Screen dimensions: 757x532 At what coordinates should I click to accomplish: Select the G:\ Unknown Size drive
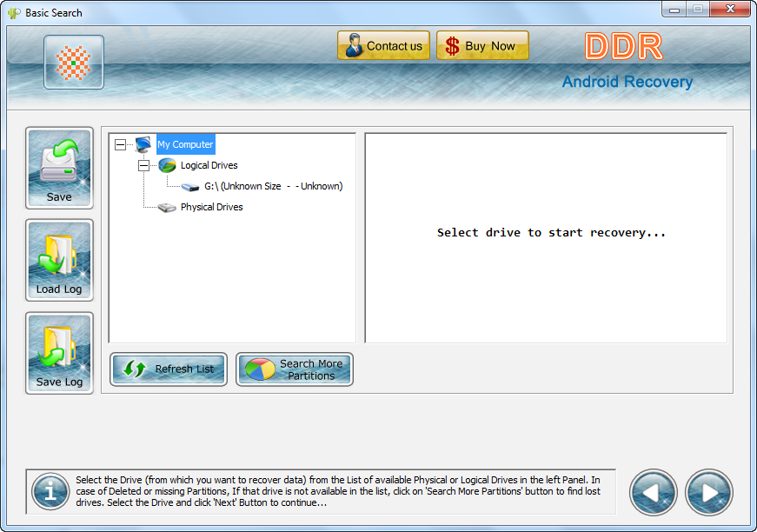[273, 186]
